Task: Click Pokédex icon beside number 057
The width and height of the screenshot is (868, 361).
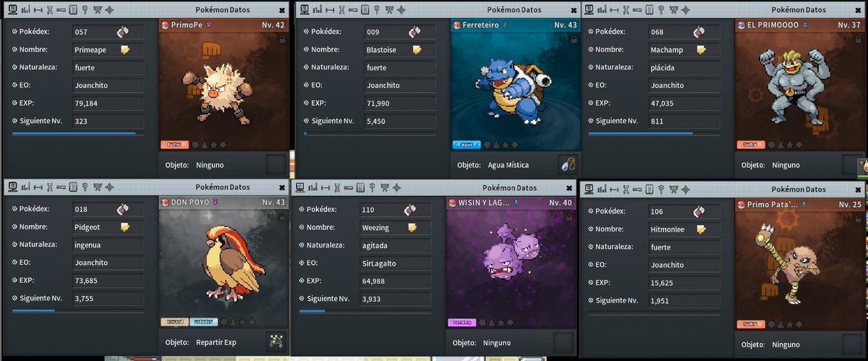Action: [x=123, y=32]
